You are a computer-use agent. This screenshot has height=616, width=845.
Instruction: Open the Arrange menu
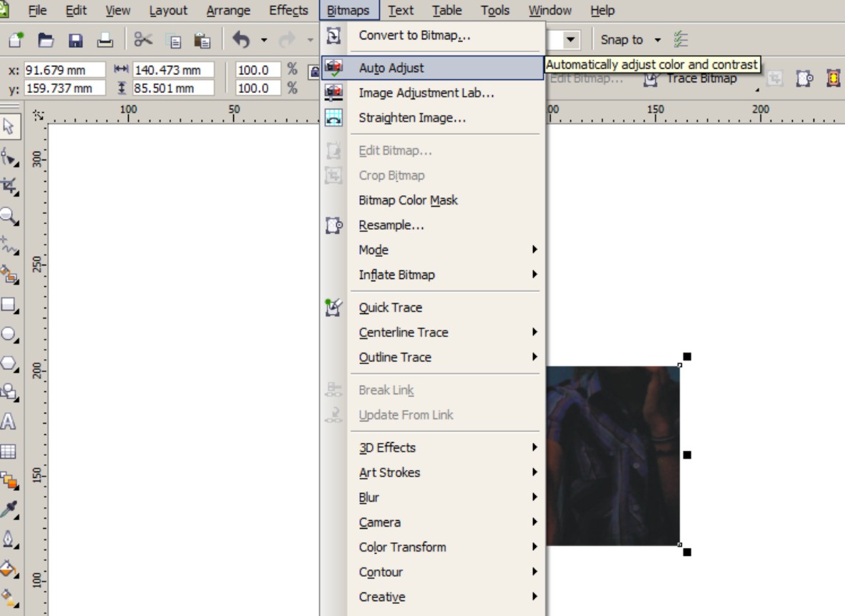[x=228, y=10]
